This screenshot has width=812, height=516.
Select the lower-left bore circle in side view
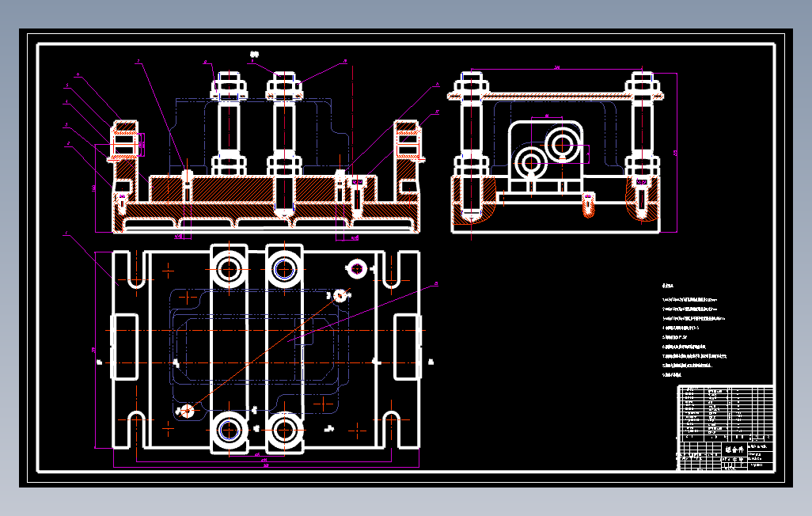click(530, 163)
